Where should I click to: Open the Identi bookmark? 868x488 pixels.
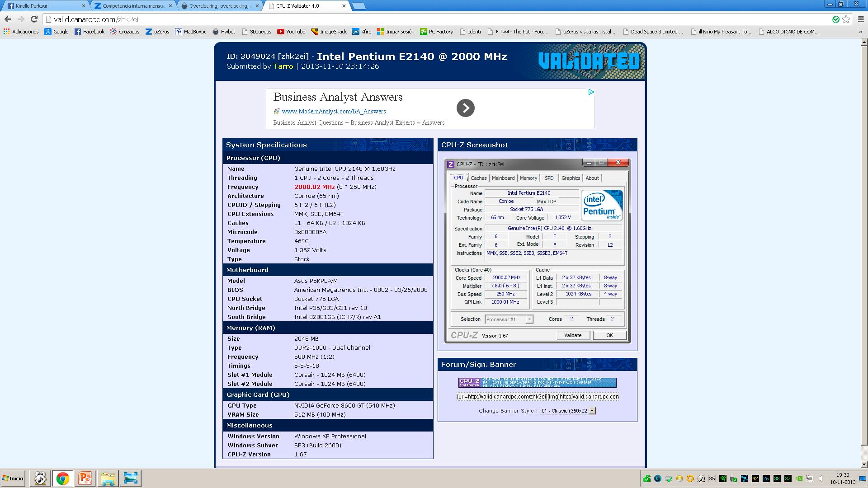[x=470, y=32]
